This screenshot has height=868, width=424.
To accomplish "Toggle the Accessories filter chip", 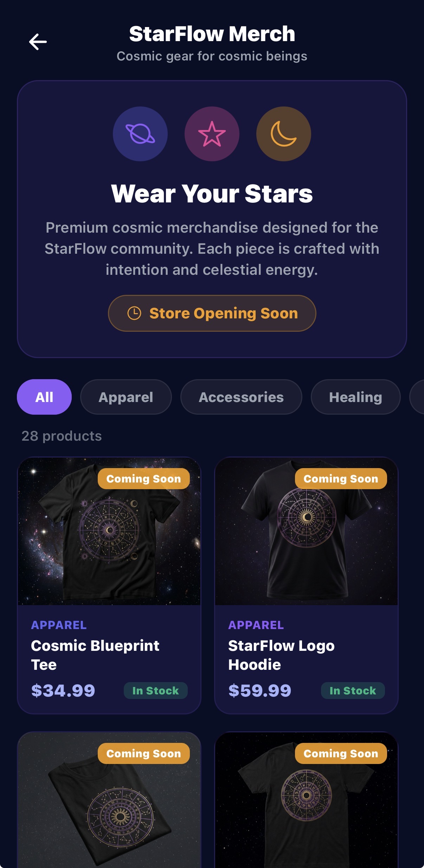I will coord(240,397).
